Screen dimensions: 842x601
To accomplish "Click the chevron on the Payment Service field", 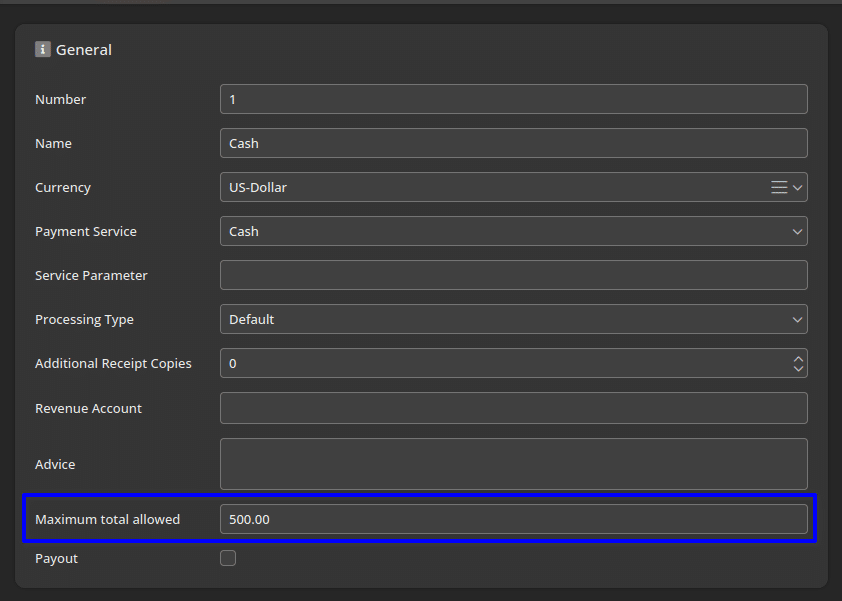I will 797,231.
